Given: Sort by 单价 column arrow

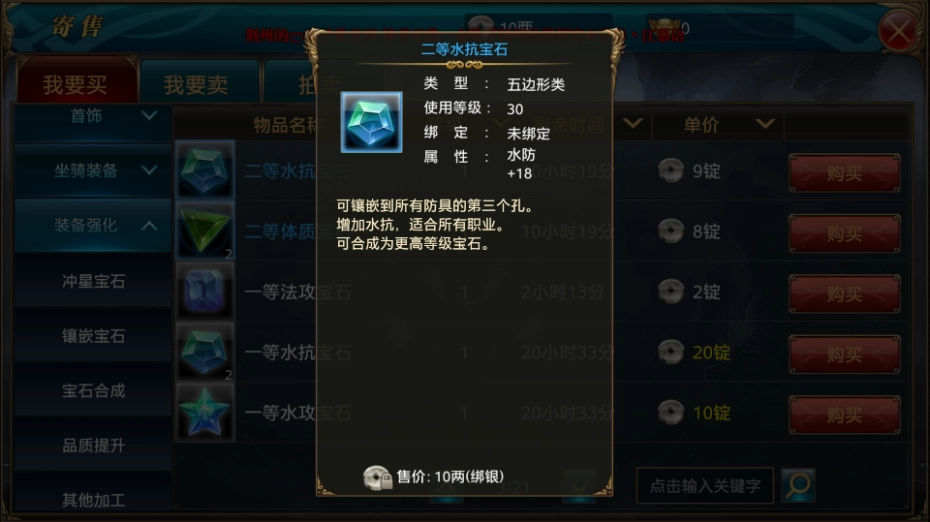Looking at the screenshot, I should 765,124.
